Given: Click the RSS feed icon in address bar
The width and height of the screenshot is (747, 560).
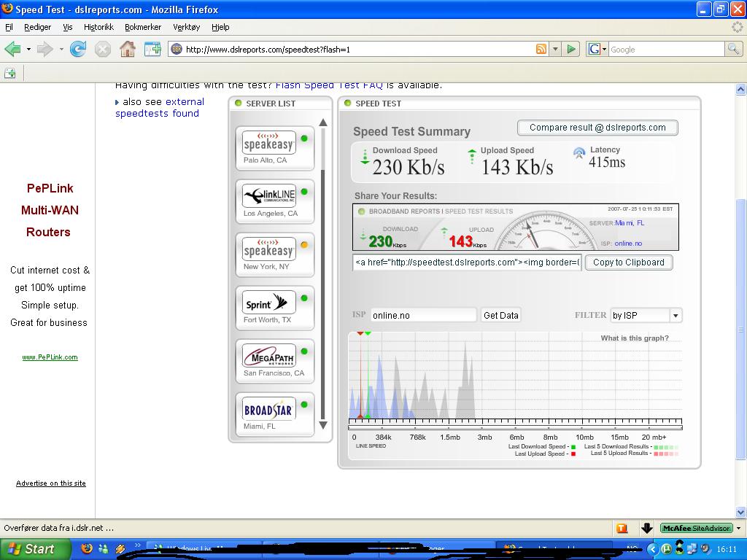Looking at the screenshot, I should (x=541, y=49).
